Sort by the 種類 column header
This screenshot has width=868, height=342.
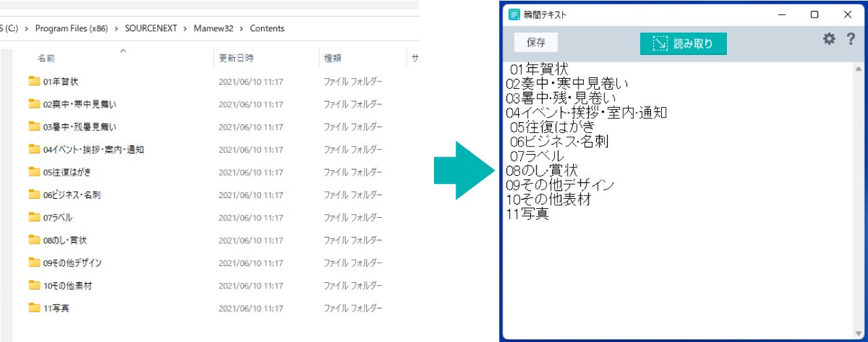(332, 59)
